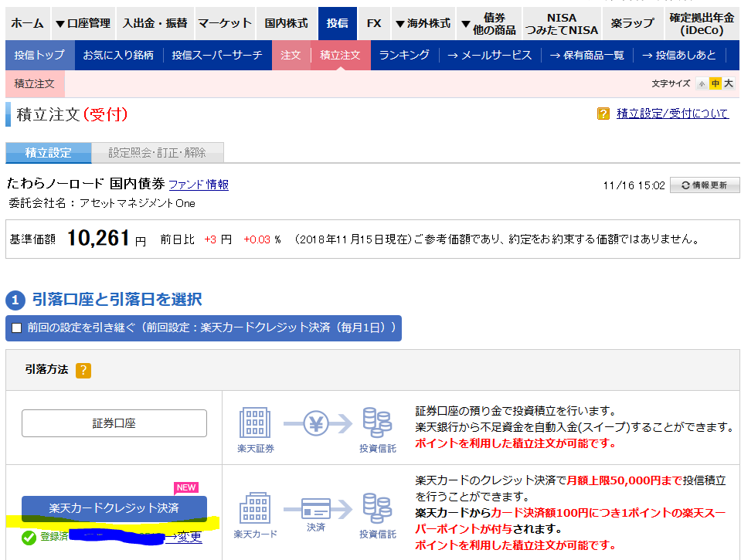Open the ファンド情報 link

(199, 185)
